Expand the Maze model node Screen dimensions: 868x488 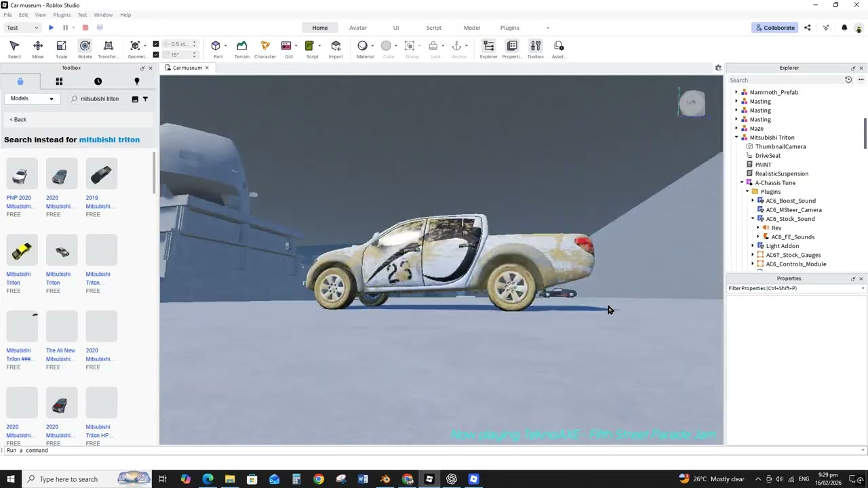[736, 129]
